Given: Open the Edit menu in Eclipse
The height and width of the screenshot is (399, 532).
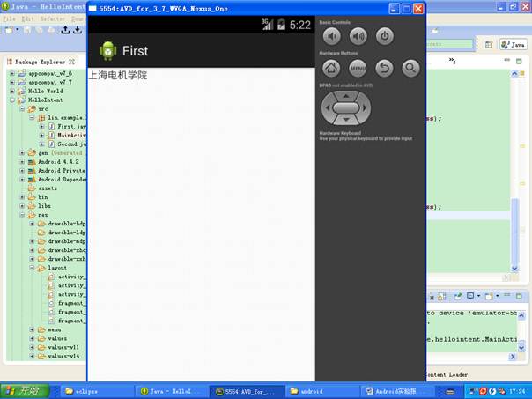Looking at the screenshot, I should pos(28,18).
